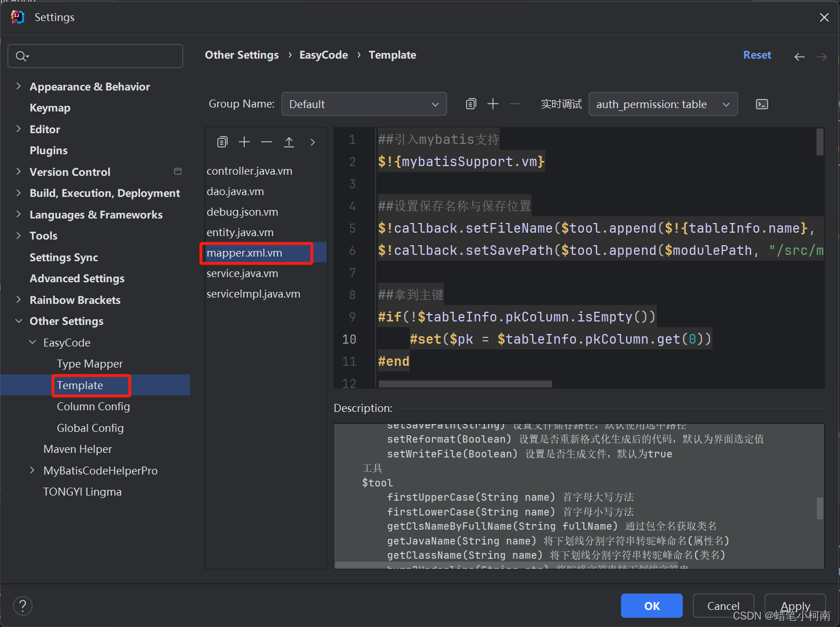Click EasyCode in the breadcrumb
Viewport: 840px width, 627px height.
click(323, 55)
